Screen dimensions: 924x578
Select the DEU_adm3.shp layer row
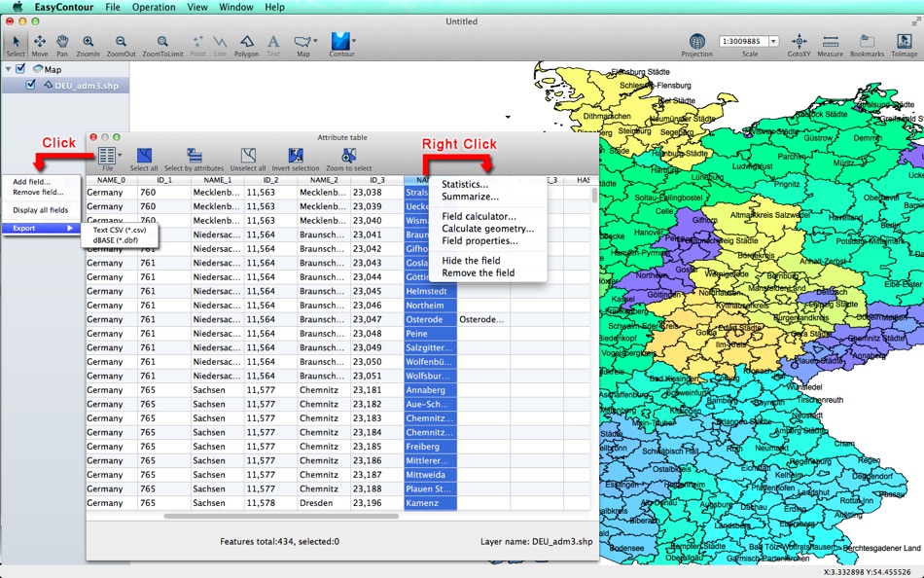[x=65, y=86]
